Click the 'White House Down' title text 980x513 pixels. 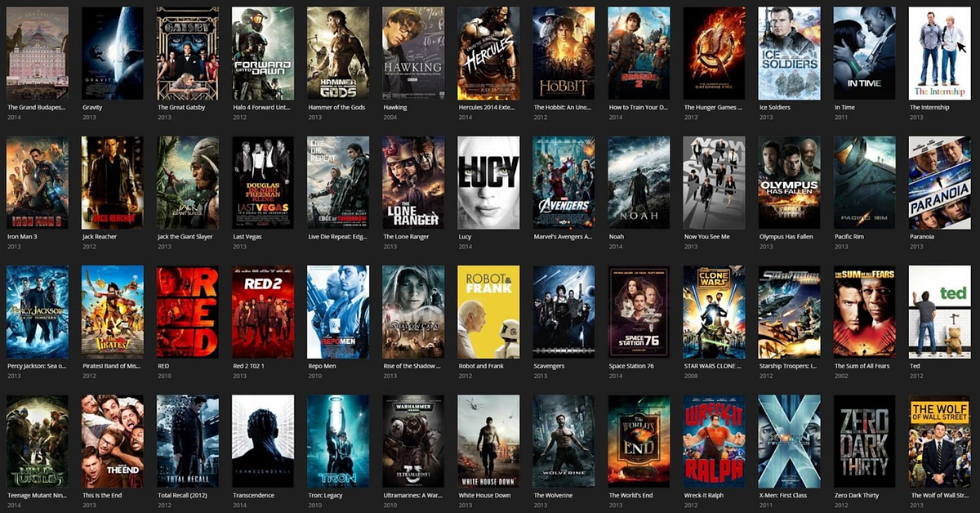point(484,496)
